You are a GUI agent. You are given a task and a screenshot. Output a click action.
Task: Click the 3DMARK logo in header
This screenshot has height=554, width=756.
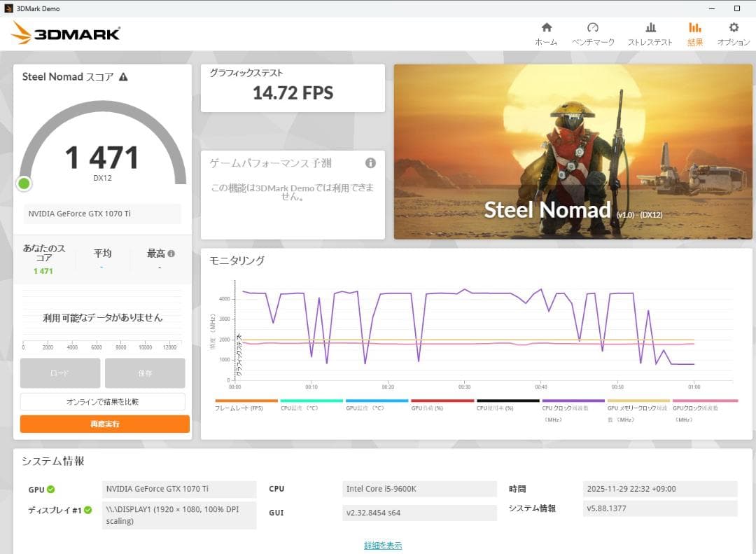click(66, 33)
